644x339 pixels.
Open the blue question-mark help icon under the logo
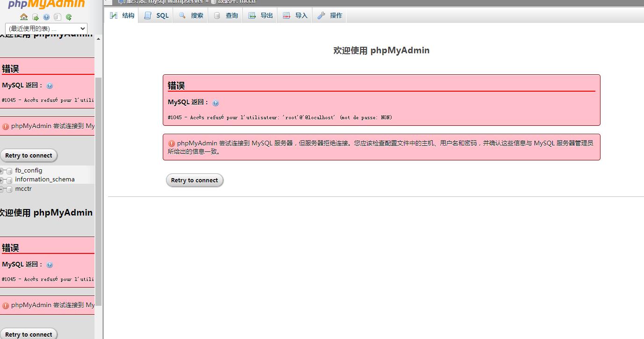(x=46, y=17)
